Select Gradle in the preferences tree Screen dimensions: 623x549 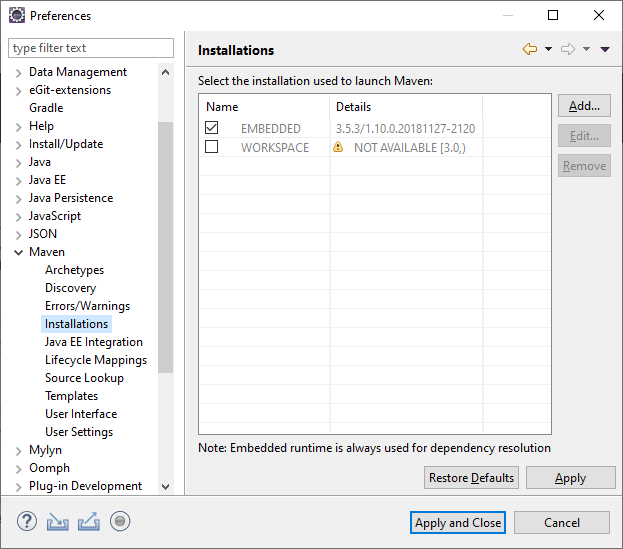(46, 108)
